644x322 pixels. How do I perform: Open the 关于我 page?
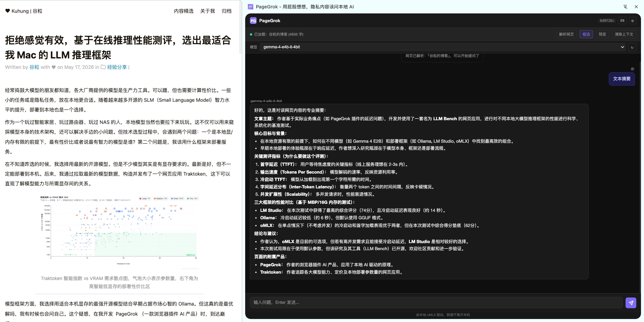208,11
